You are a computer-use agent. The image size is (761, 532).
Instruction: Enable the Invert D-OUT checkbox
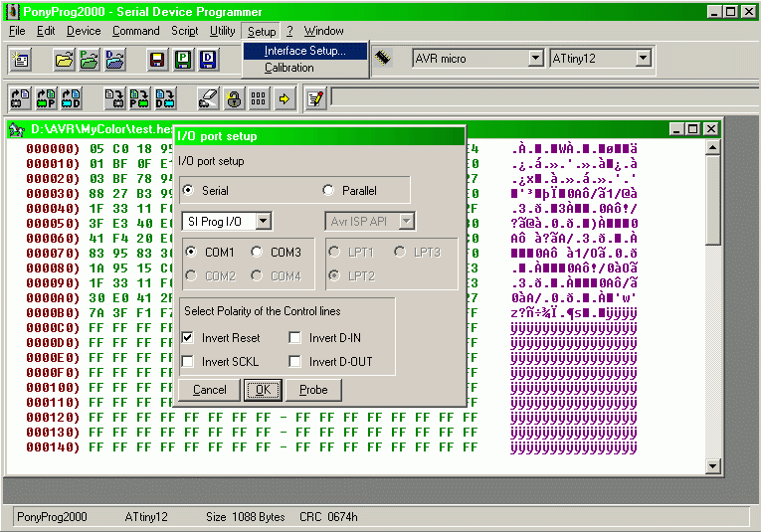[x=294, y=361]
